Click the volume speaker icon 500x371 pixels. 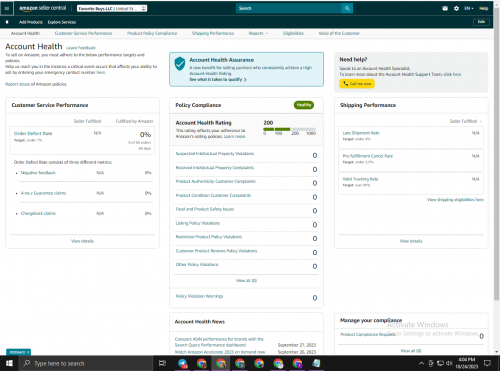[449, 363]
